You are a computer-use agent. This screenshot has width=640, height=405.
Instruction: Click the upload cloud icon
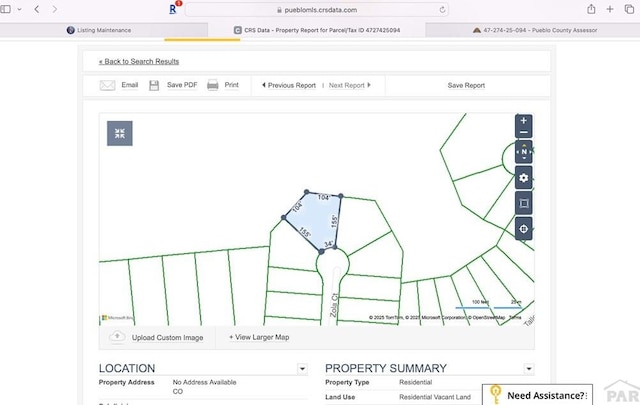(x=117, y=337)
